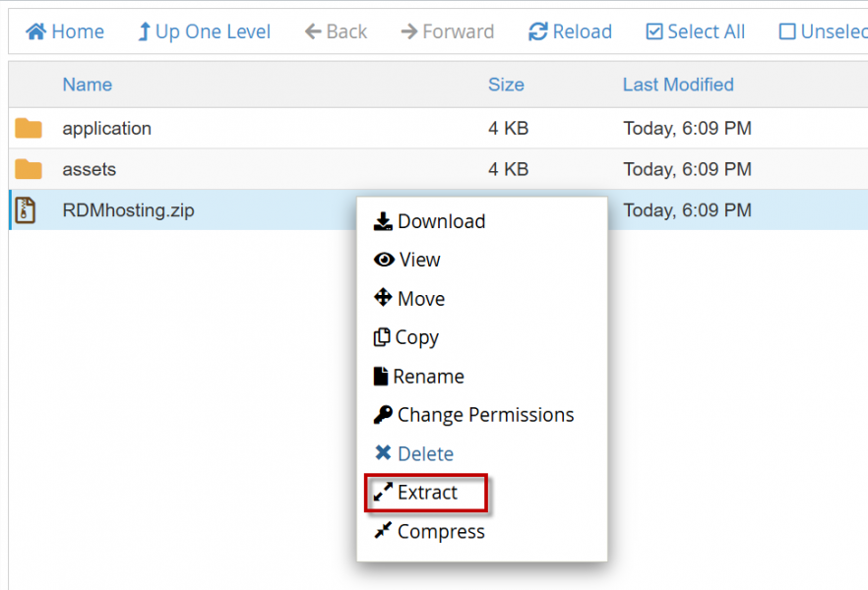The height and width of the screenshot is (590, 868).
Task: Click the assets folder icon
Action: (29, 170)
